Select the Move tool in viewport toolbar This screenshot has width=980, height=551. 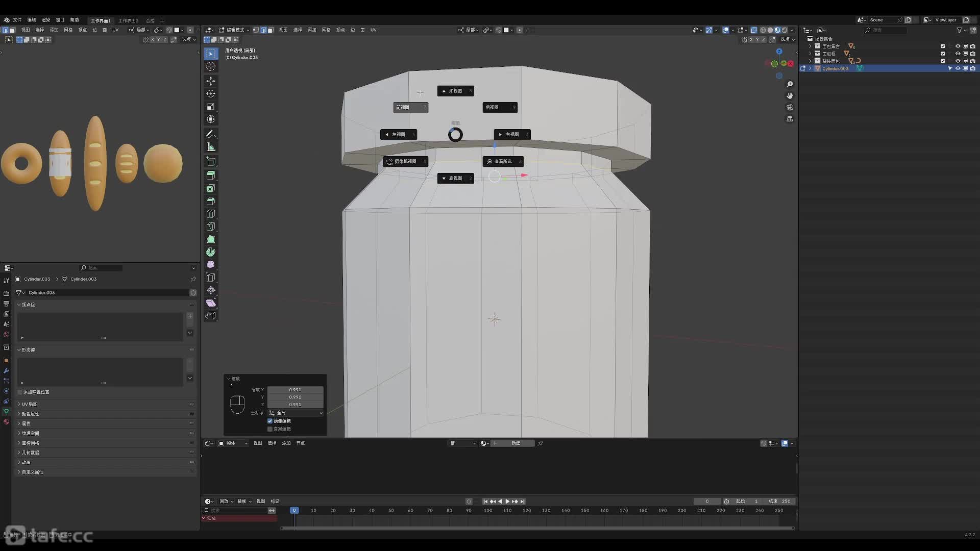211,81
